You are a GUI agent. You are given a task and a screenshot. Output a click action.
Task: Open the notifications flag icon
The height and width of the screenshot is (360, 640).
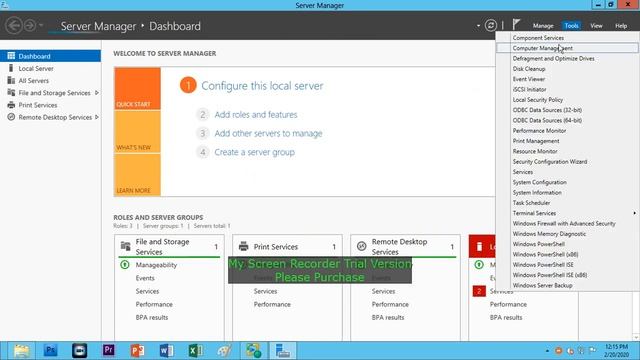pyautogui.click(x=516, y=24)
